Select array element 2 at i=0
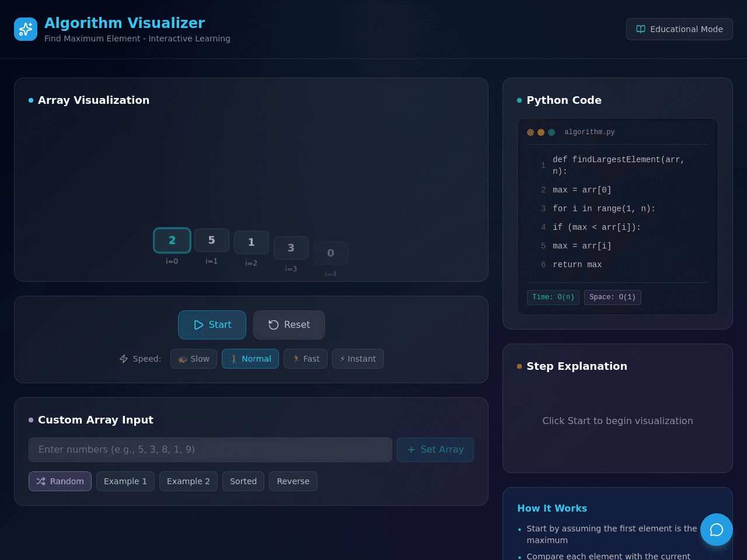The image size is (747, 560). (172, 240)
